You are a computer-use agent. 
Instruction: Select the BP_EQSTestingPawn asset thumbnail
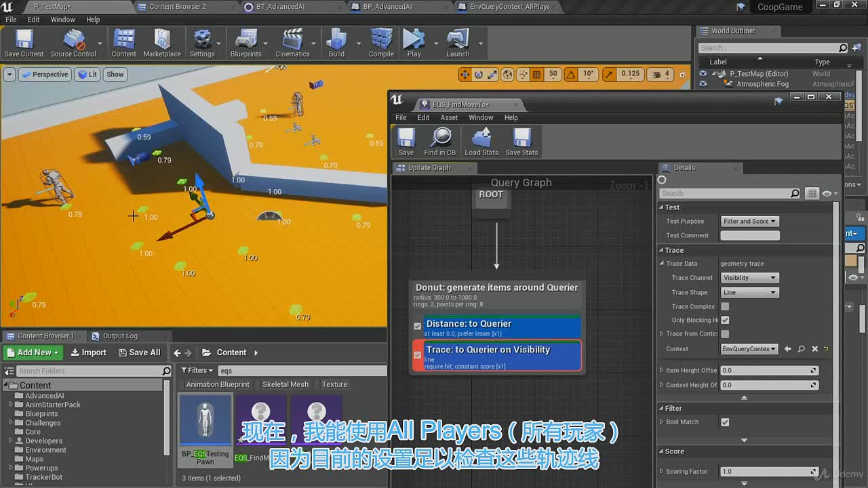(205, 431)
